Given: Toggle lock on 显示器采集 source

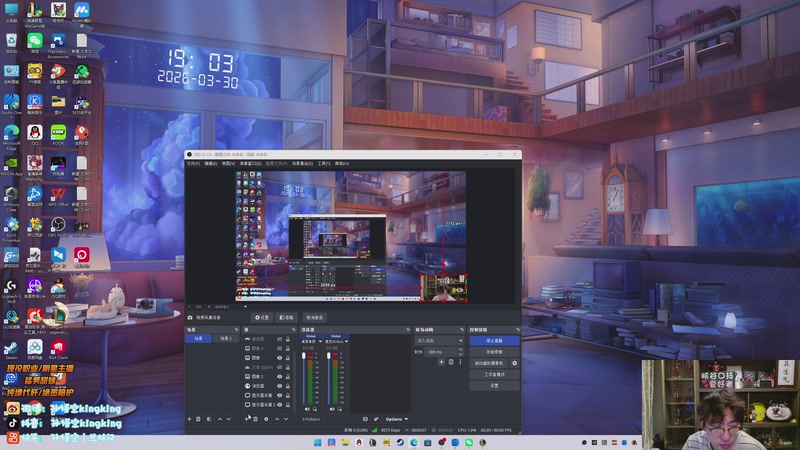Looking at the screenshot, I should coord(288,395).
